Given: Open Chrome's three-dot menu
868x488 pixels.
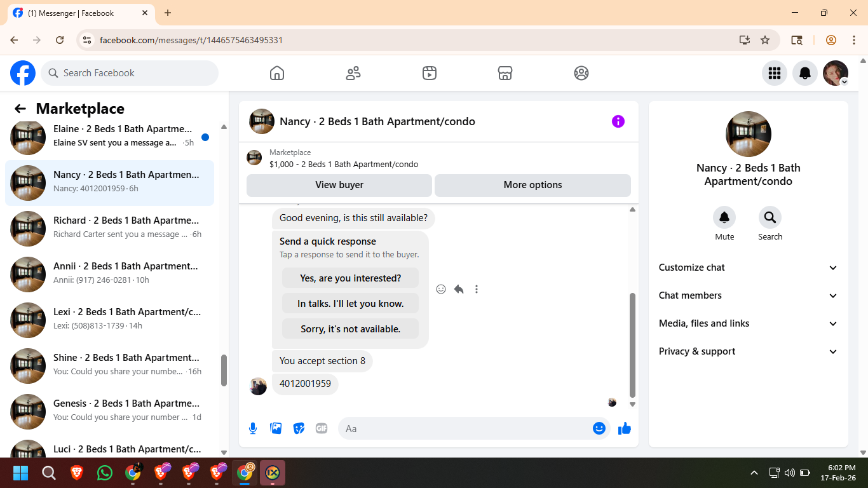Looking at the screenshot, I should pyautogui.click(x=854, y=40).
